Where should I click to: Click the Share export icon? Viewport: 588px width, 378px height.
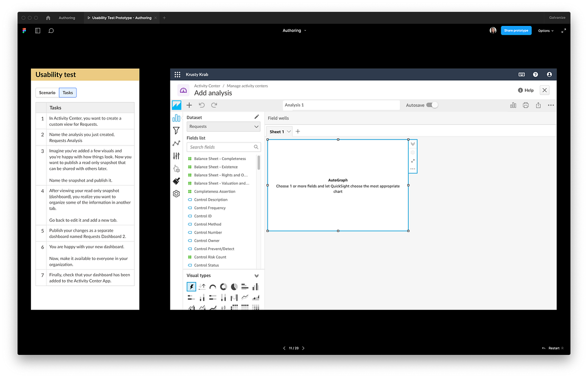click(538, 105)
